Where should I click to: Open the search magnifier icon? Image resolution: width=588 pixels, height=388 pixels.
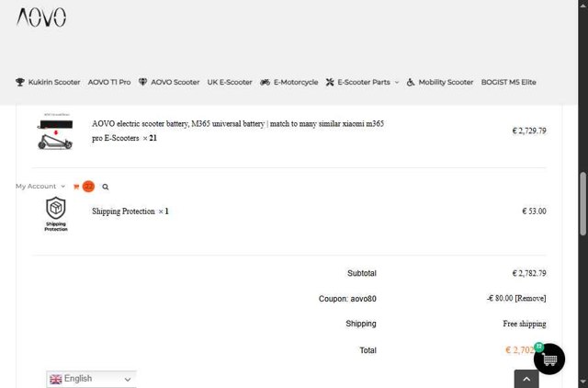pos(106,187)
